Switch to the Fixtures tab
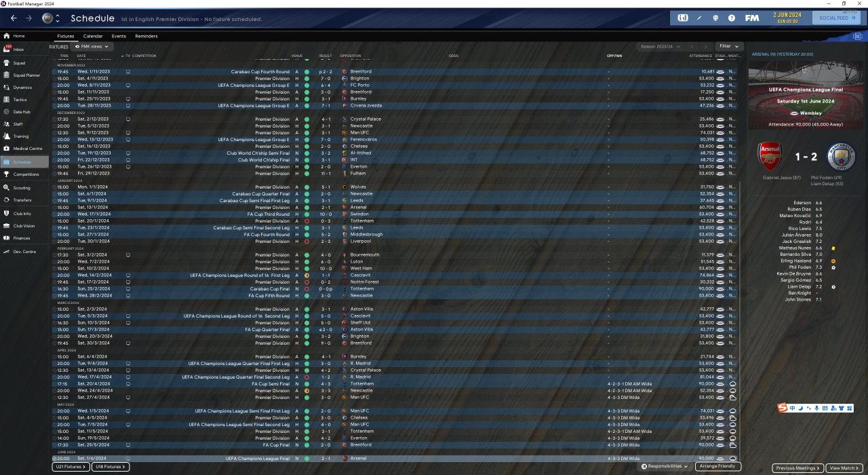Viewport: 868px width, 475px height. pyautogui.click(x=66, y=36)
